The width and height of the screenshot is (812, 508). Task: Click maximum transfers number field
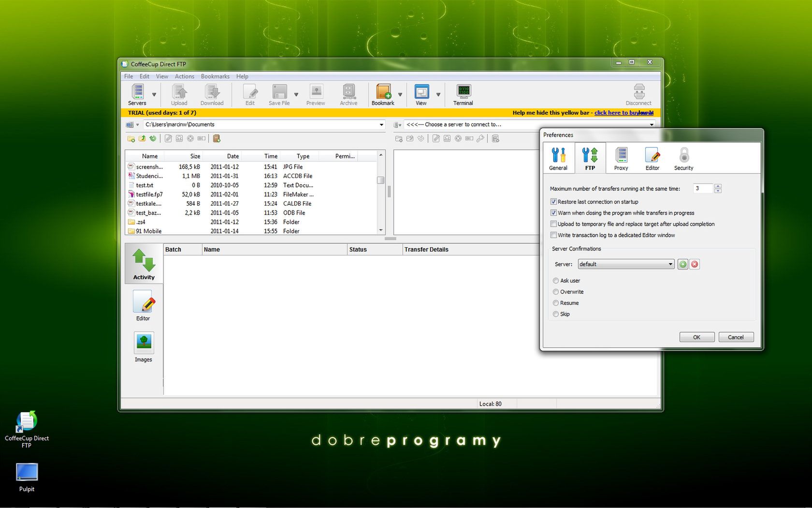pos(703,188)
